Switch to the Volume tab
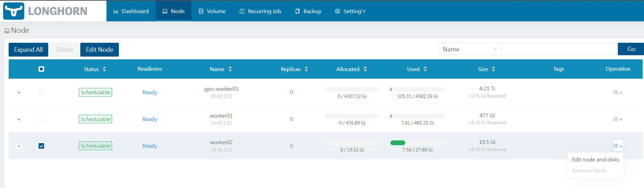644x188 pixels. pos(212,11)
